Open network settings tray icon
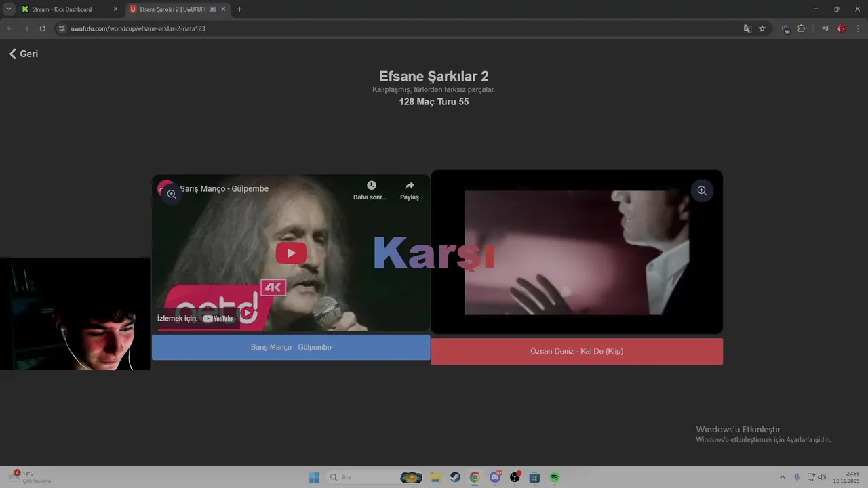Screen dimensions: 868x488 pos(811,477)
